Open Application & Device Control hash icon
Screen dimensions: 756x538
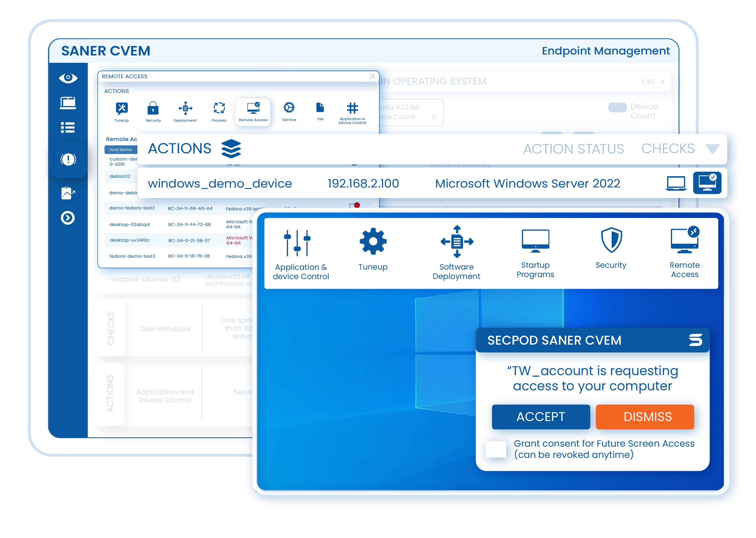coord(352,109)
